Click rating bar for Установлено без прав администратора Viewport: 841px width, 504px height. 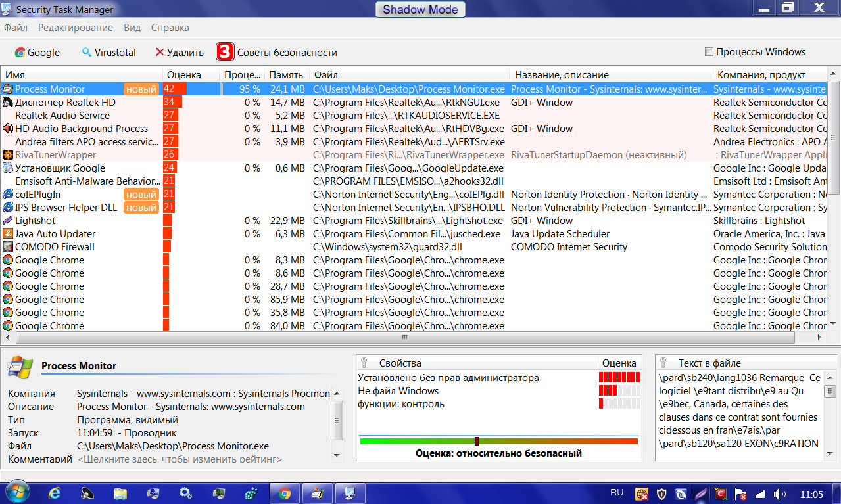(619, 378)
